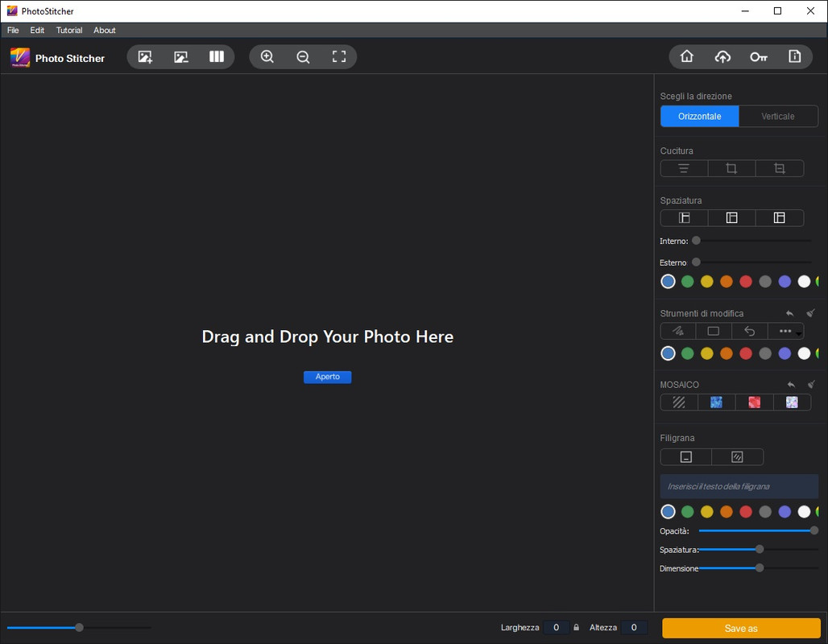The width and height of the screenshot is (828, 644).
Task: Open the document info icon
Action: point(795,56)
